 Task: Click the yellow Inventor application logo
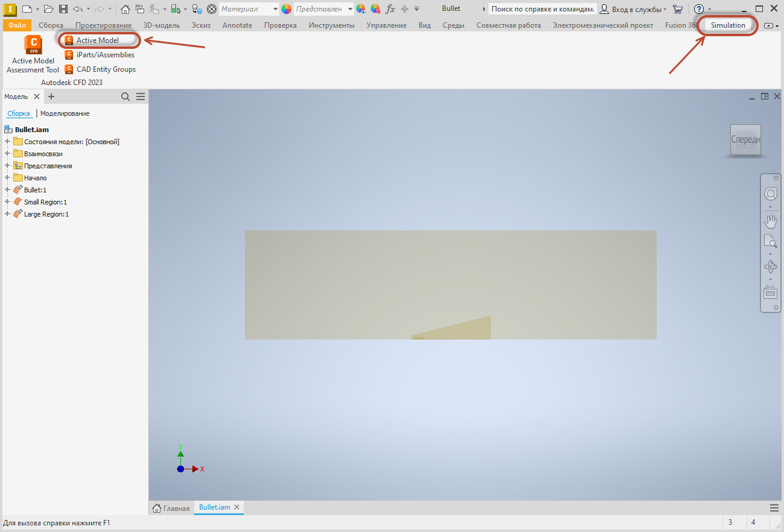coord(10,9)
